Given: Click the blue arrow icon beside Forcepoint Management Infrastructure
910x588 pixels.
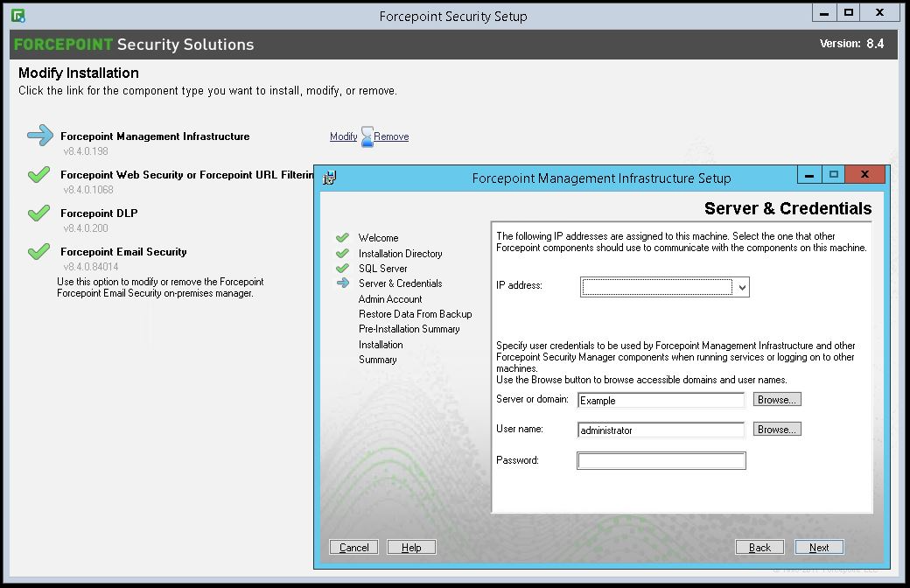Looking at the screenshot, I should click(38, 136).
